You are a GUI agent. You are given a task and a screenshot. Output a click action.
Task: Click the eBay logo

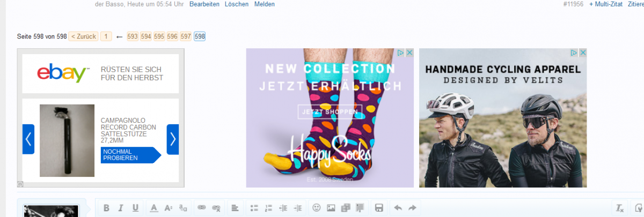[x=63, y=73]
